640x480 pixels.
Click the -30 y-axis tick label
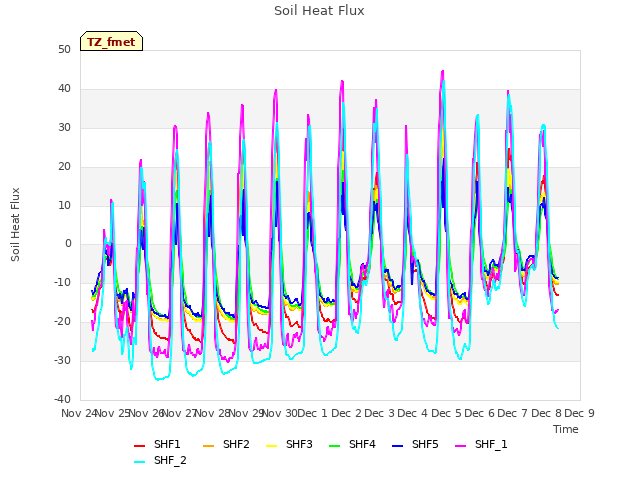[62, 360]
